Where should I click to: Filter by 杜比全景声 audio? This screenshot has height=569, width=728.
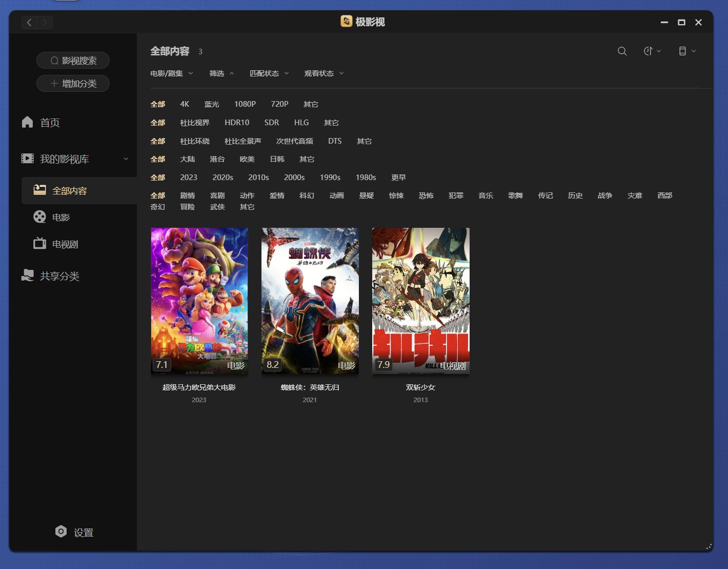243,141
